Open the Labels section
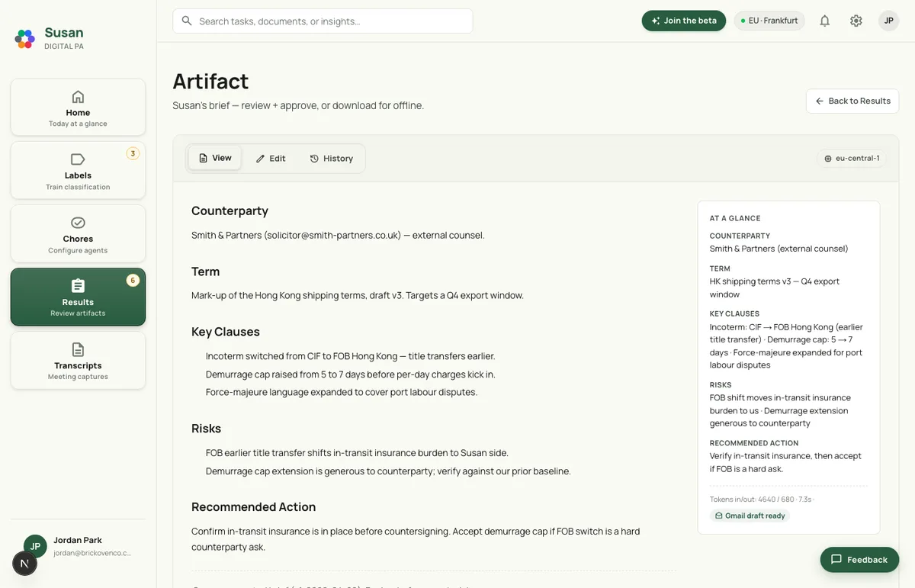Screen dimensions: 915x588 click(x=78, y=171)
